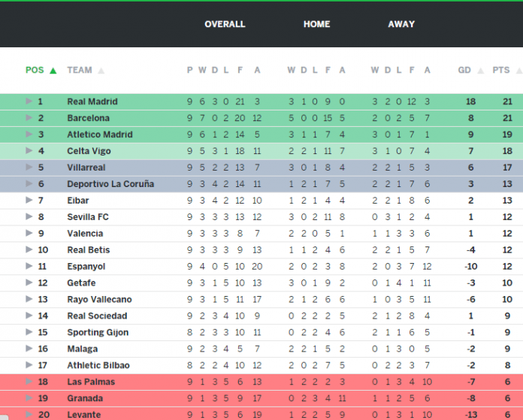This screenshot has width=523, height=420.
Task: Click the GD column sort arrow
Action: [x=481, y=71]
